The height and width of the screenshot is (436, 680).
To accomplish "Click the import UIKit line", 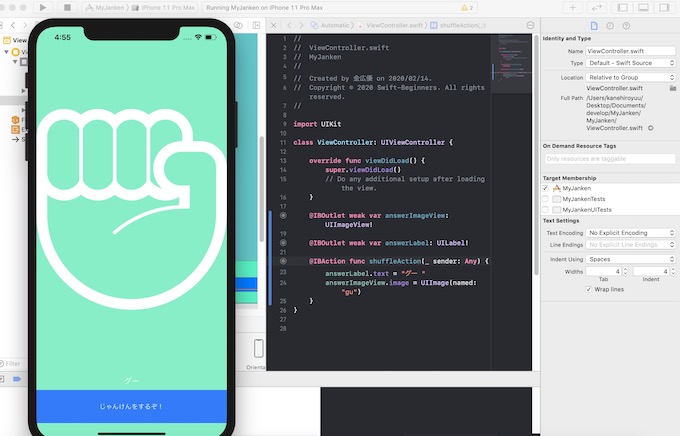I will pos(317,124).
